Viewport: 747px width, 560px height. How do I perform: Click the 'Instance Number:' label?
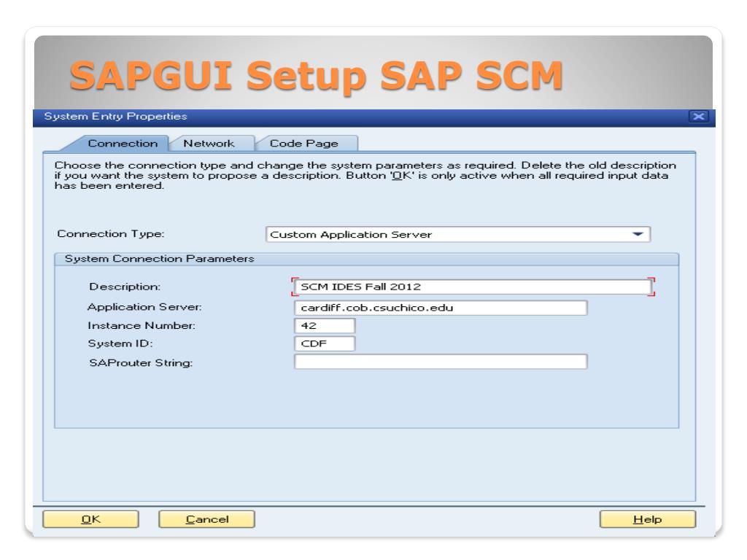(x=142, y=326)
